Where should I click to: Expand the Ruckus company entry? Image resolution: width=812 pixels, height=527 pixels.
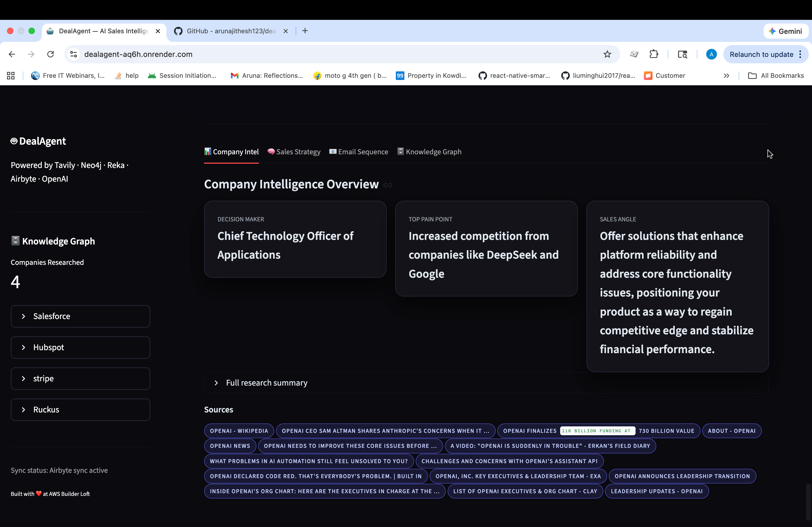point(80,409)
